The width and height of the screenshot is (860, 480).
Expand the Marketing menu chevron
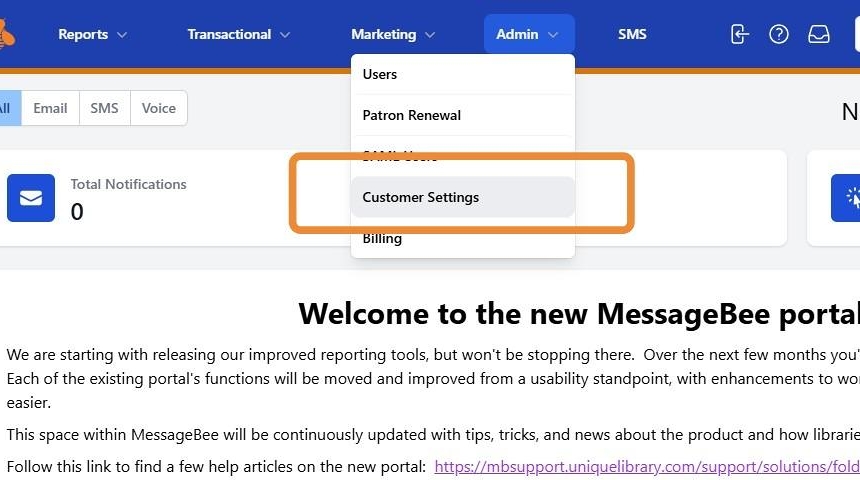[430, 35]
